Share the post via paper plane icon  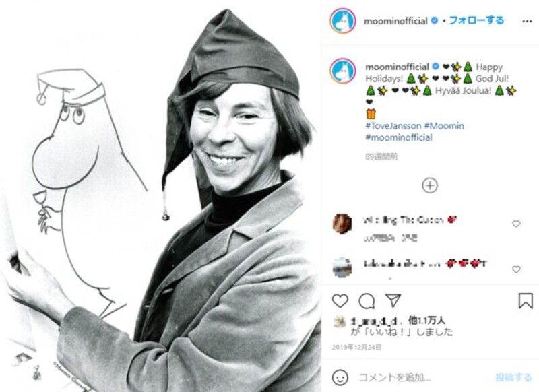(393, 300)
